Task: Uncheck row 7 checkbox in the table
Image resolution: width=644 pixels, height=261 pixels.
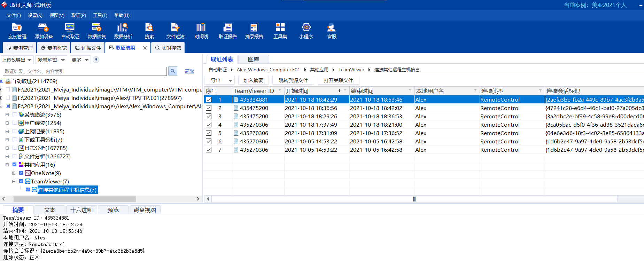Action: pyautogui.click(x=209, y=150)
